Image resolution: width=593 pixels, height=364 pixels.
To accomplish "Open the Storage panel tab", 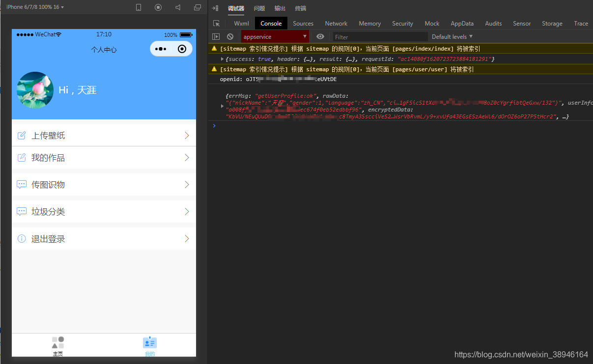I will pyautogui.click(x=552, y=24).
